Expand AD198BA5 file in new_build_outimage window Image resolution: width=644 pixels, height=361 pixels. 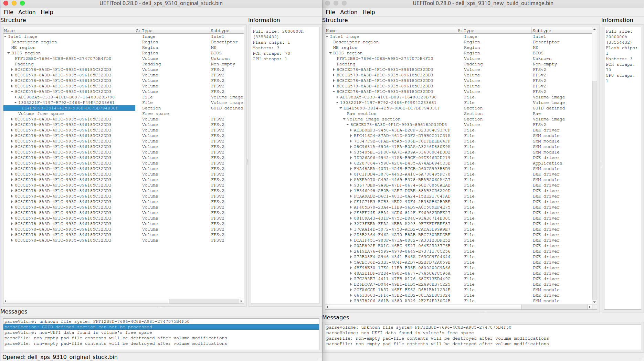(337, 97)
